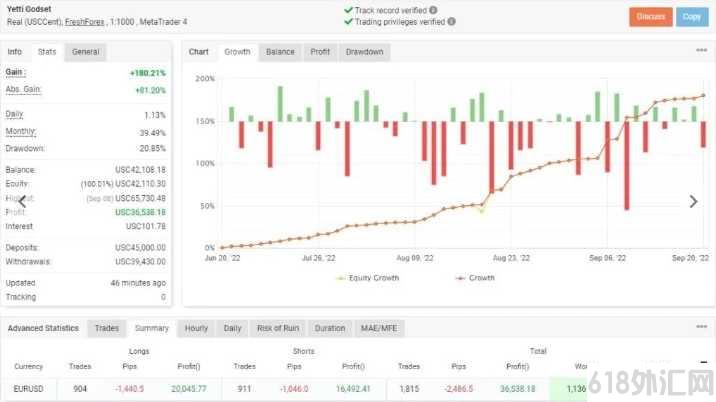This screenshot has width=716, height=402.
Task: Open the FreshForex broker link
Action: (84, 22)
